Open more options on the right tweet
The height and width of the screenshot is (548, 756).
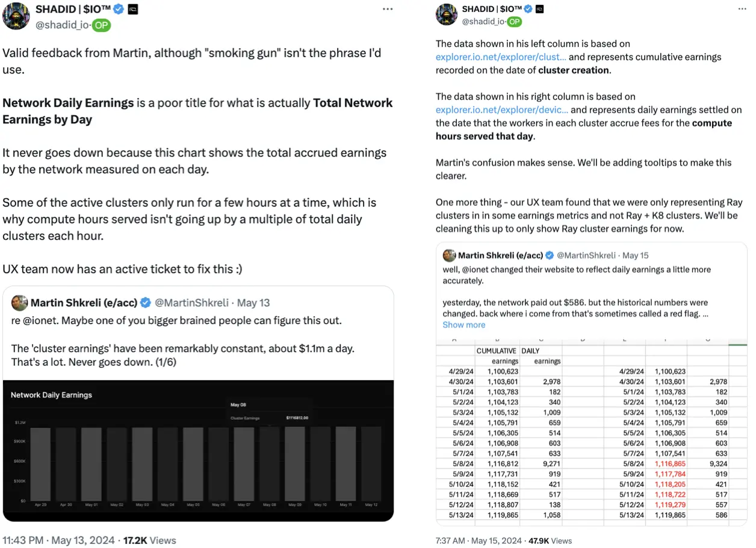(742, 9)
